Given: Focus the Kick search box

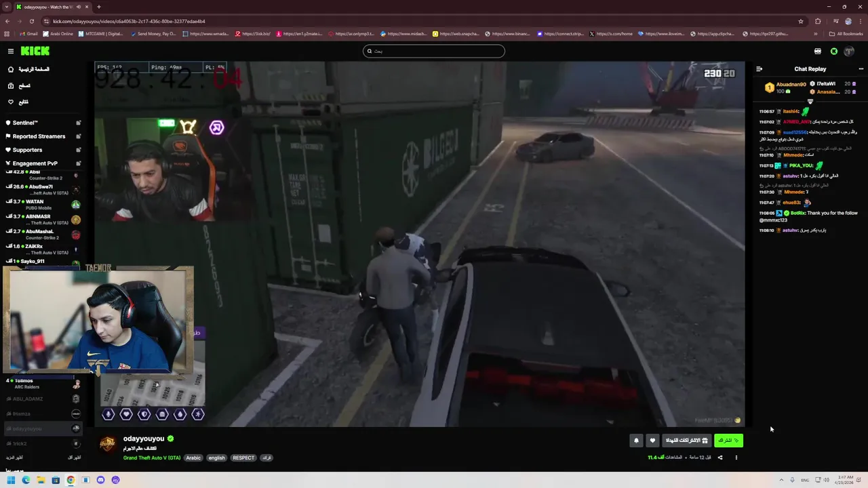Looking at the screenshot, I should [x=434, y=51].
